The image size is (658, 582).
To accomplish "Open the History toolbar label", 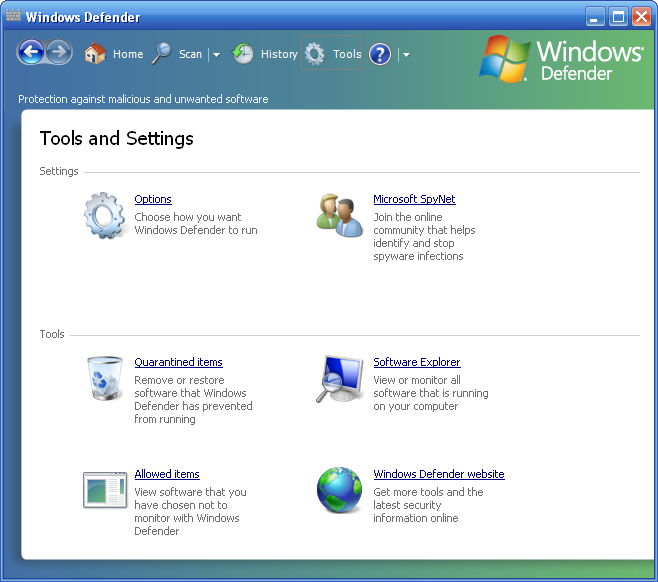I will (279, 54).
